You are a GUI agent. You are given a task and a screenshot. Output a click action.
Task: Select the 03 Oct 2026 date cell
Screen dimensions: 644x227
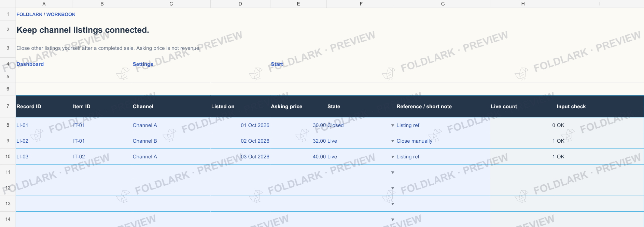pos(240,157)
